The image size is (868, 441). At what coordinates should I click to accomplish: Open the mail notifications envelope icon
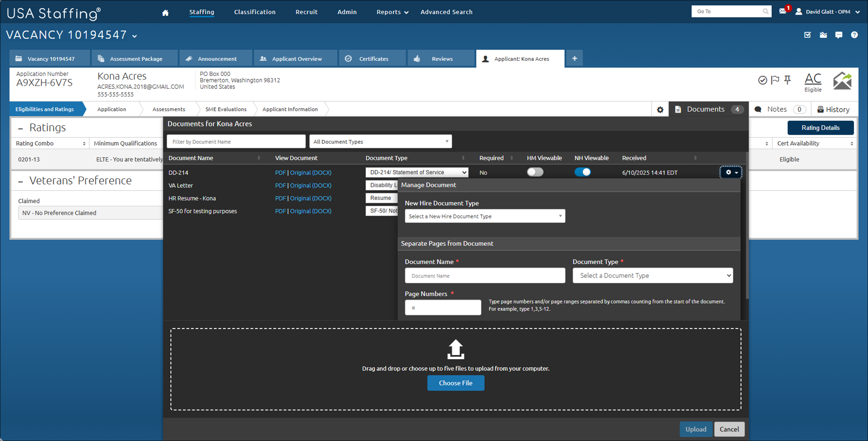pyautogui.click(x=783, y=11)
